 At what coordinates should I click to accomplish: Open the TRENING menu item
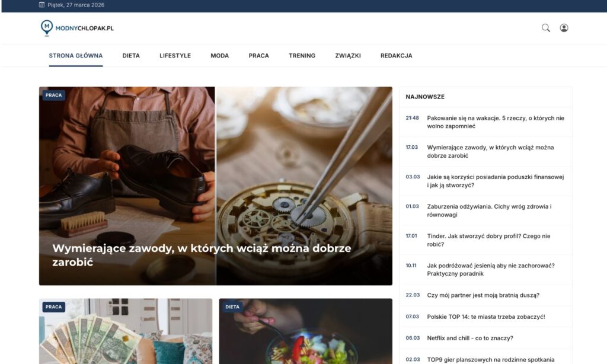(302, 56)
